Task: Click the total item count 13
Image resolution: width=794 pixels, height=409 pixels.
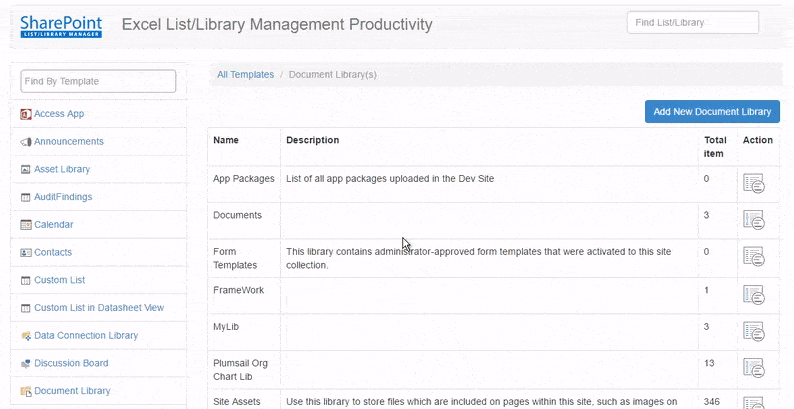Action: (x=709, y=363)
